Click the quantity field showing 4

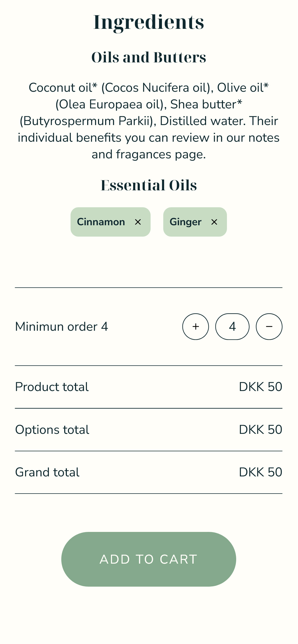click(x=232, y=326)
